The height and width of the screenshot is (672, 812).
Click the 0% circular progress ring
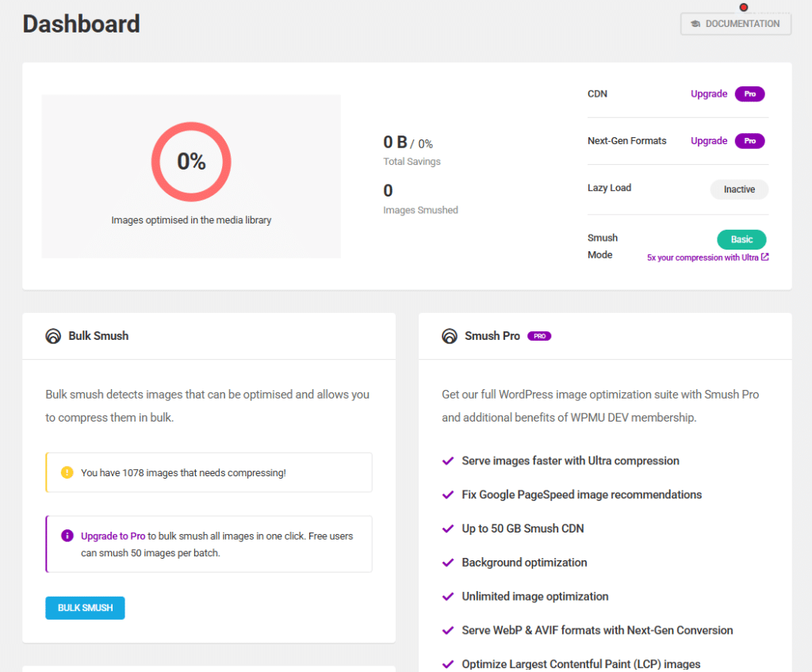click(191, 162)
